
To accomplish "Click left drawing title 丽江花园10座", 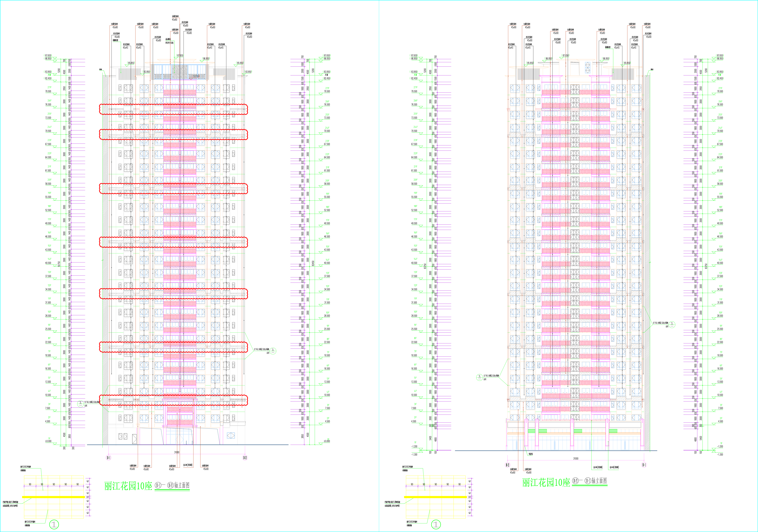I will tap(128, 486).
